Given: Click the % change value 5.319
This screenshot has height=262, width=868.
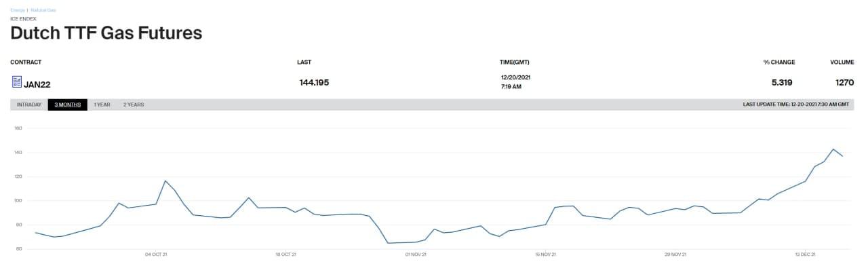Looking at the screenshot, I should tap(782, 83).
